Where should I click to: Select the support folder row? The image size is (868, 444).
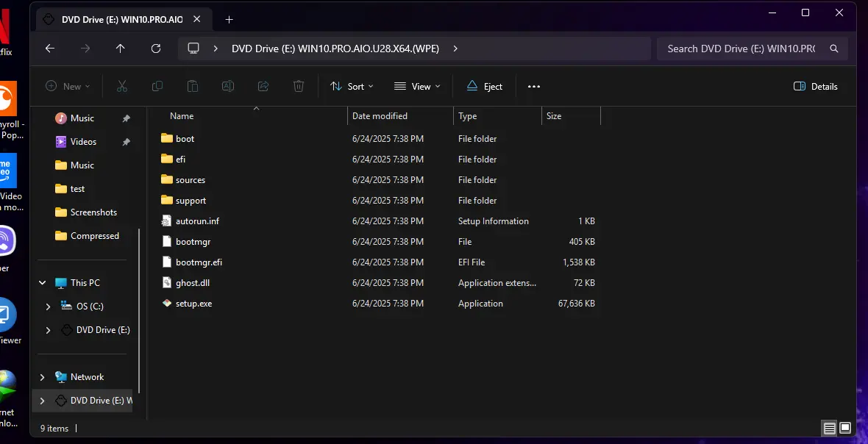380,201
